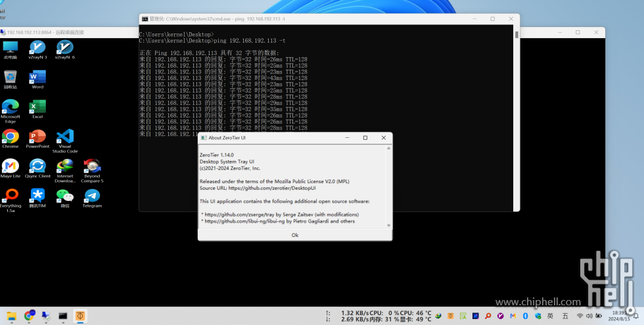The image size is (644, 325).
Task: Select the PowerPoint desktop shortcut
Action: click(37, 139)
